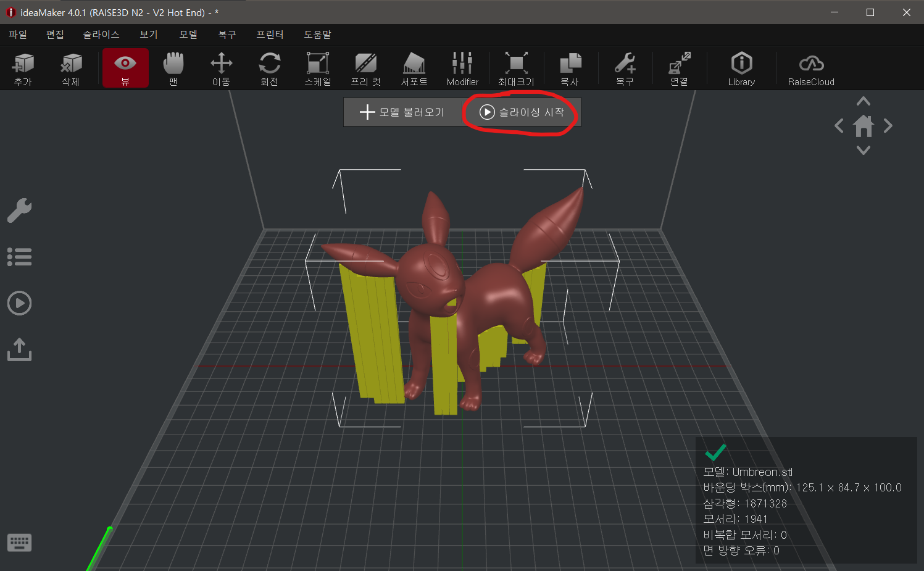924x571 pixels.
Task: Rotate view up with the up chevron
Action: point(864,101)
